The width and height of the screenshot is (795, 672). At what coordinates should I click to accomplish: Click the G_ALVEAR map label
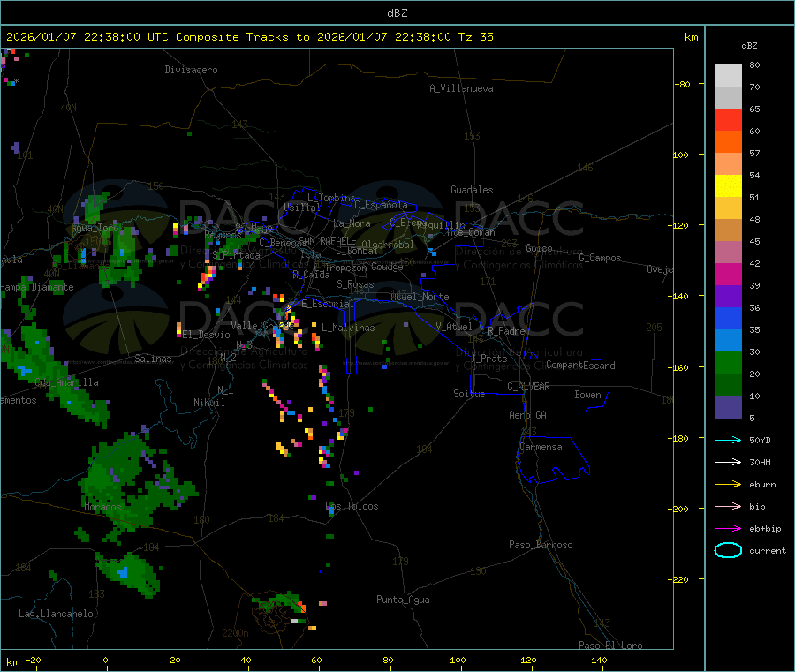click(529, 387)
